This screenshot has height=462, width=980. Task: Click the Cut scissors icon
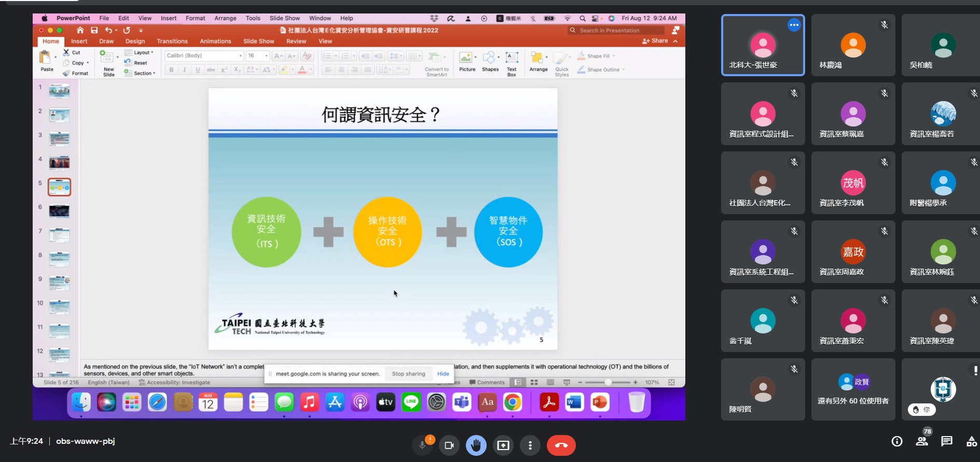coord(66,52)
